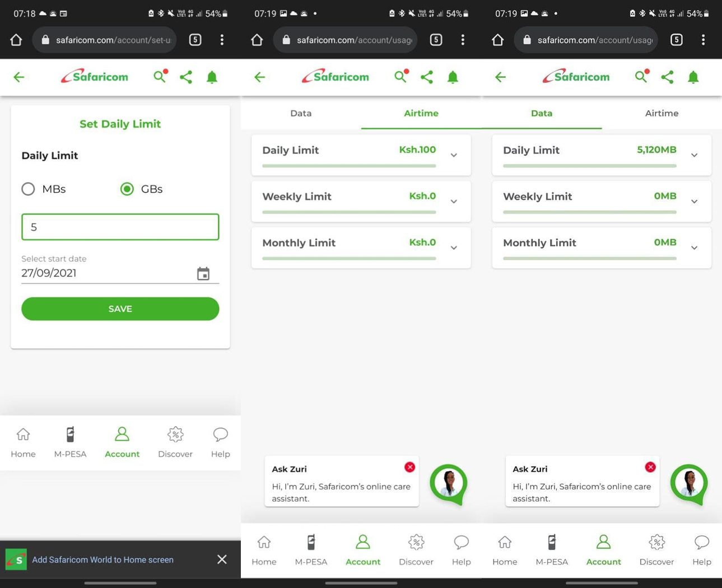Tap Safaricom logo on Set Daily Limit screen
Image resolution: width=722 pixels, height=588 pixels.
(x=95, y=76)
